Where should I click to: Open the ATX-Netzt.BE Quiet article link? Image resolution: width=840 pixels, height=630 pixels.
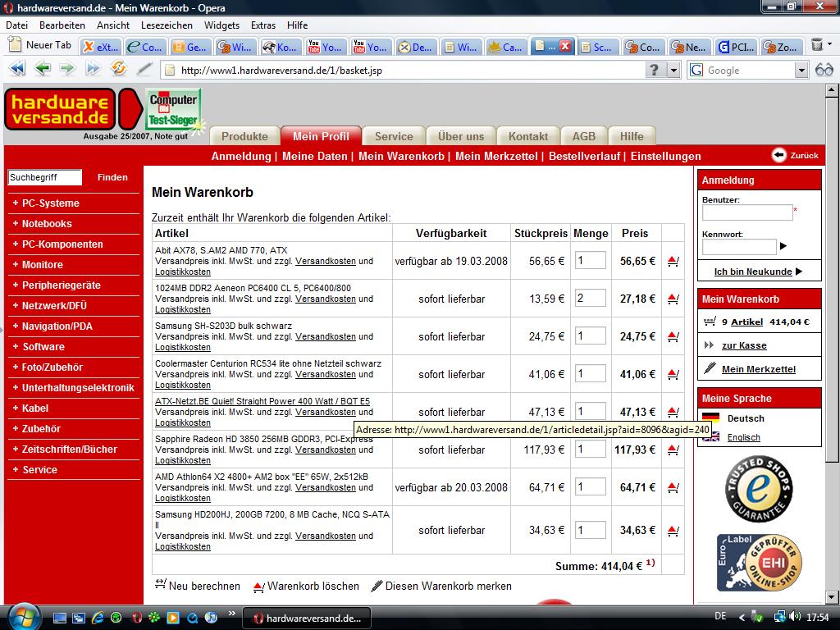262,401
